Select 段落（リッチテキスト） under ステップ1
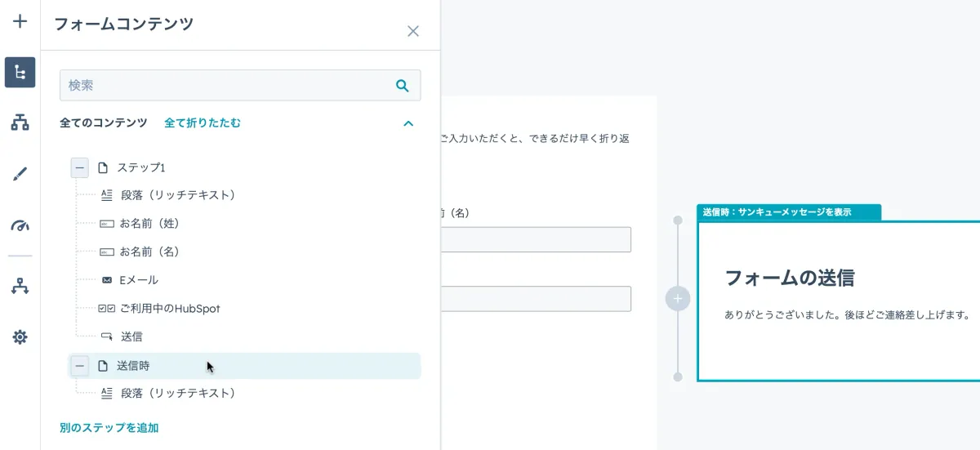The image size is (980, 450). 178,195
